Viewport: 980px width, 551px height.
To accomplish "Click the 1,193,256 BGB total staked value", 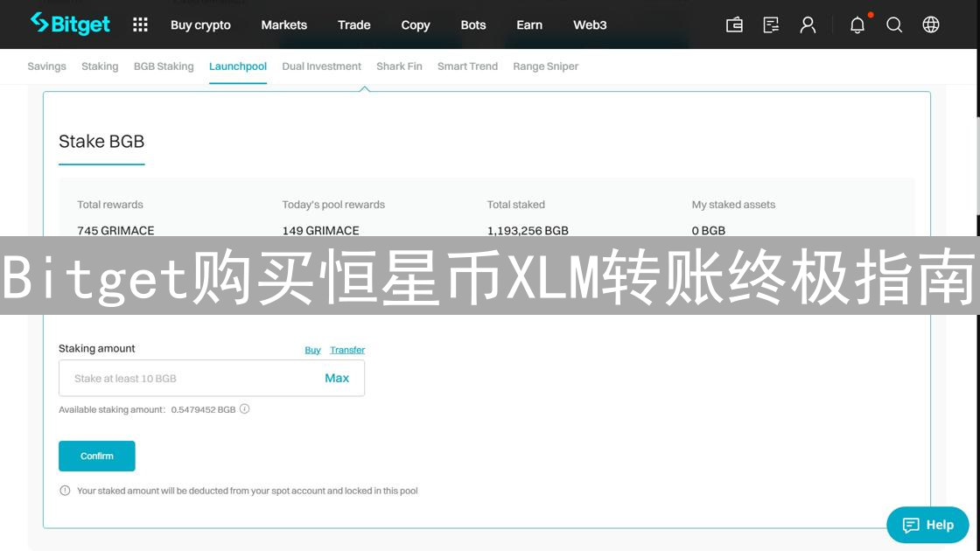I will point(528,231).
